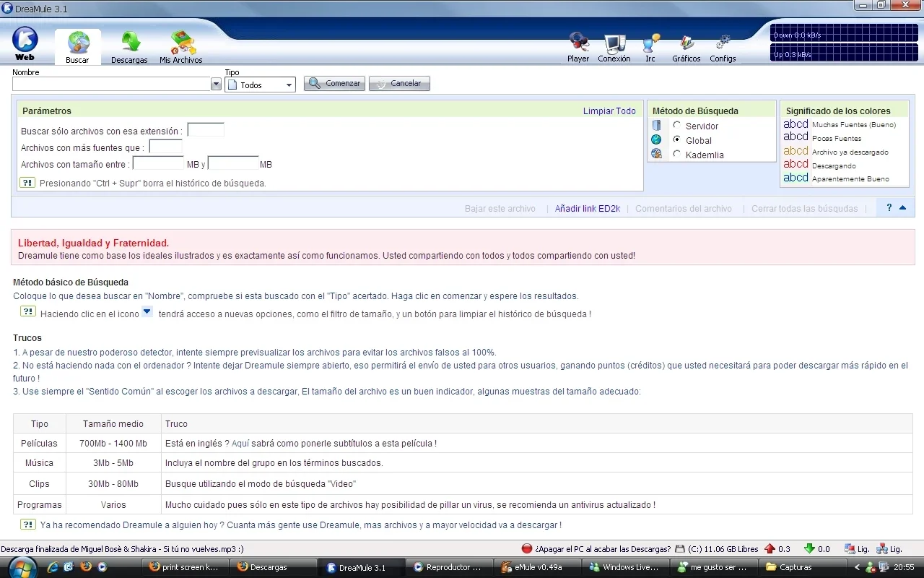Viewport: 924px width, 578px height.
Task: Open the Capturas folder taskbar button
Action: point(803,567)
